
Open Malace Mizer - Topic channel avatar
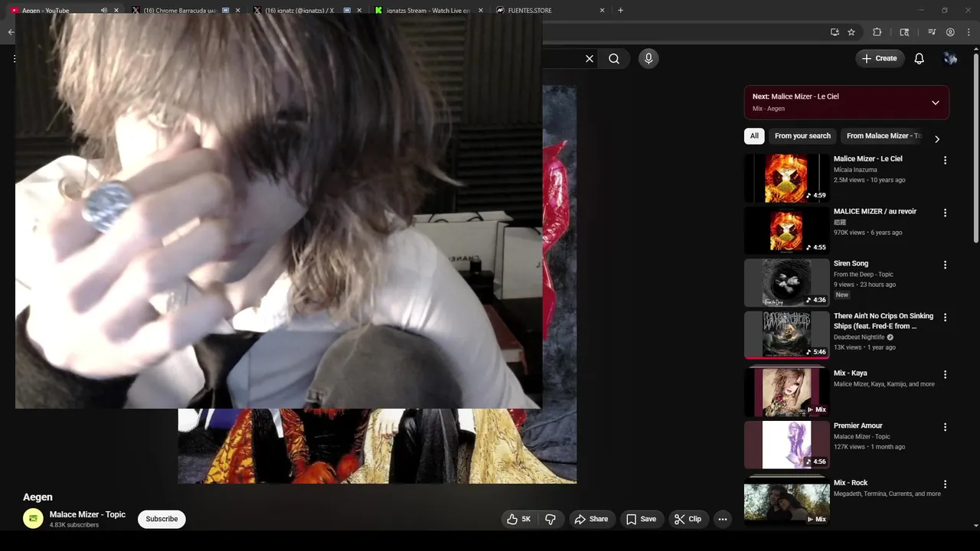[33, 519]
